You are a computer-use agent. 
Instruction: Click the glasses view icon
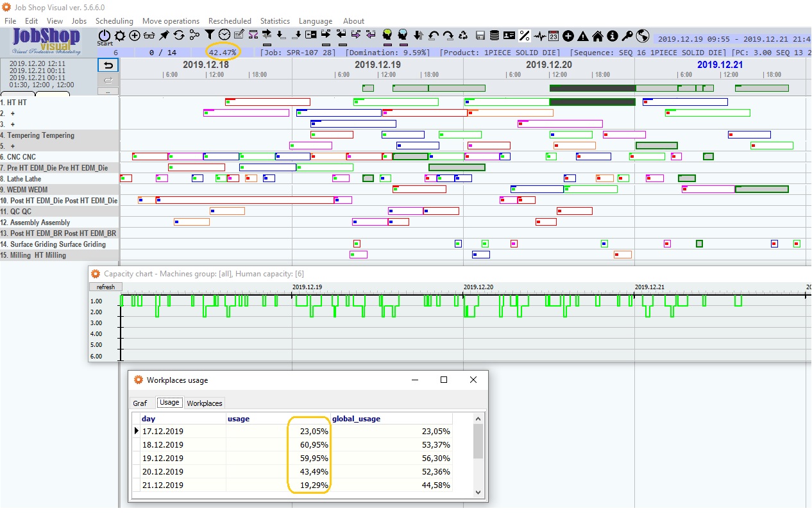point(149,35)
